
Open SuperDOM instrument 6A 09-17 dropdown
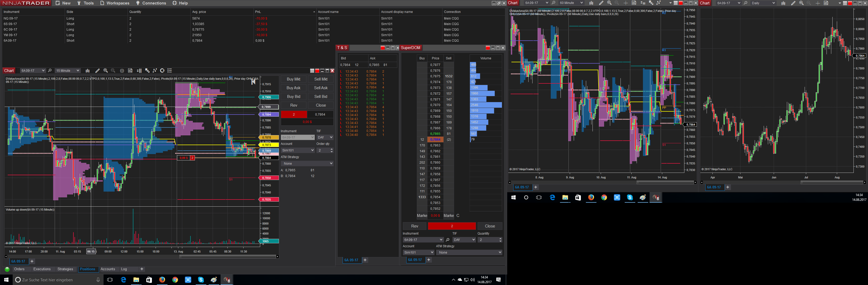point(423,240)
